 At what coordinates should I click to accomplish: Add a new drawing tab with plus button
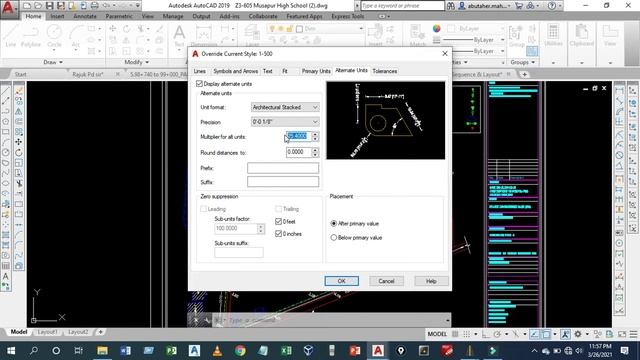click(x=524, y=74)
